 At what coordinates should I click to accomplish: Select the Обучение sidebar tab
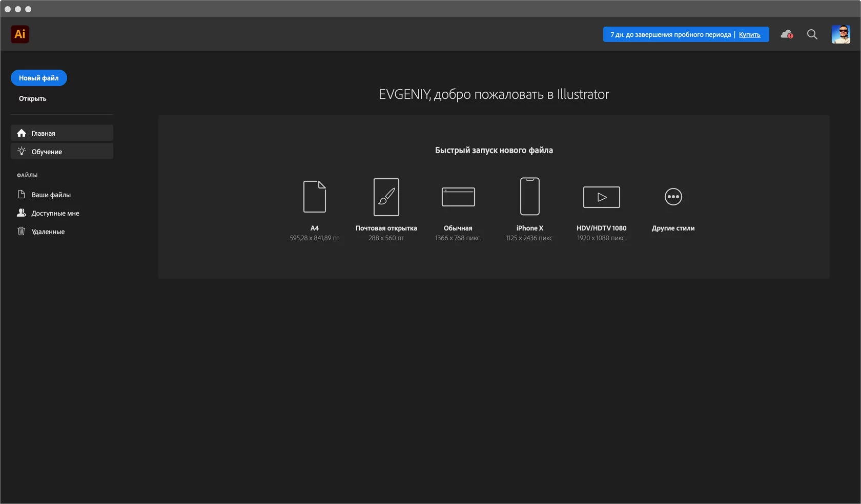point(62,152)
